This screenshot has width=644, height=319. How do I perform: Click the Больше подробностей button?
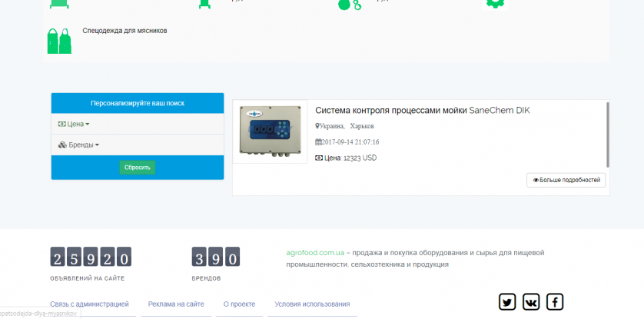(566, 180)
